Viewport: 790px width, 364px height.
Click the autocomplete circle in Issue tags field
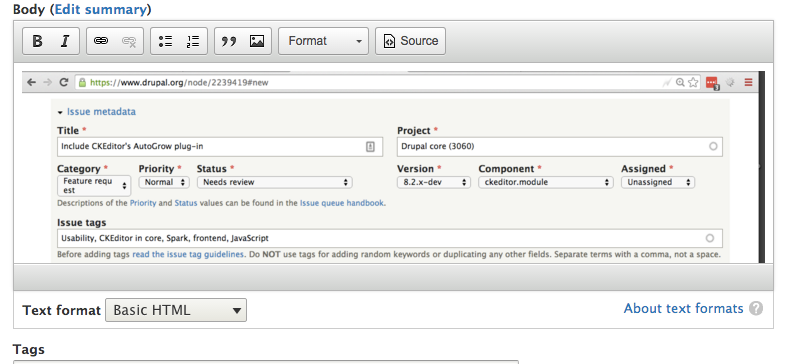pos(710,238)
